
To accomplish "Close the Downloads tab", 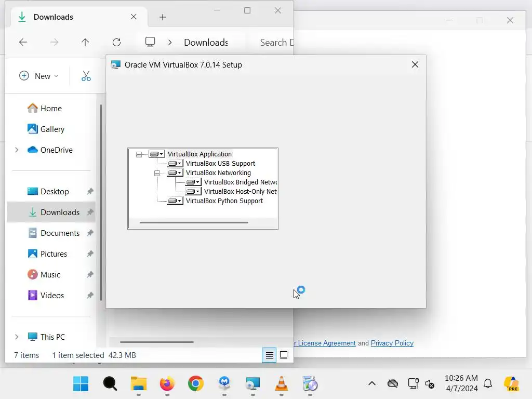I will click(134, 17).
